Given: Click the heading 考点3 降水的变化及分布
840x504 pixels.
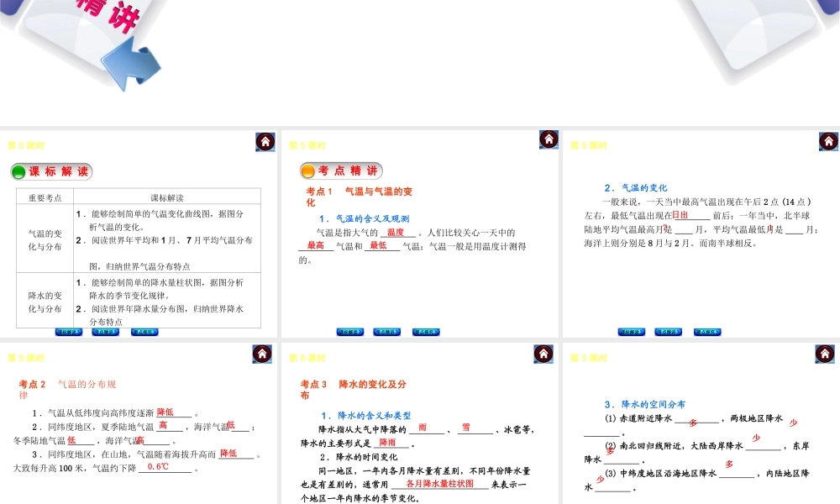Looking at the screenshot, I should tap(354, 390).
